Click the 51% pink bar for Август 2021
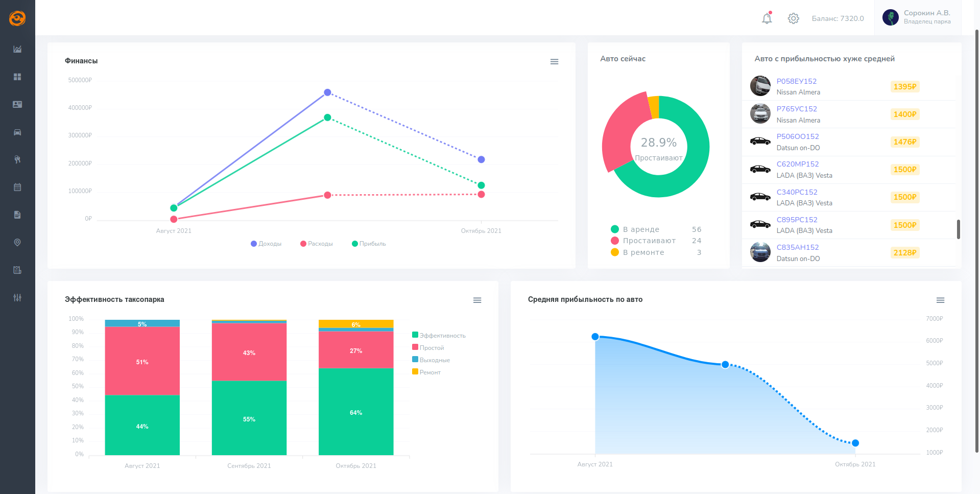Screen dimensions: 980x494 click(x=142, y=361)
